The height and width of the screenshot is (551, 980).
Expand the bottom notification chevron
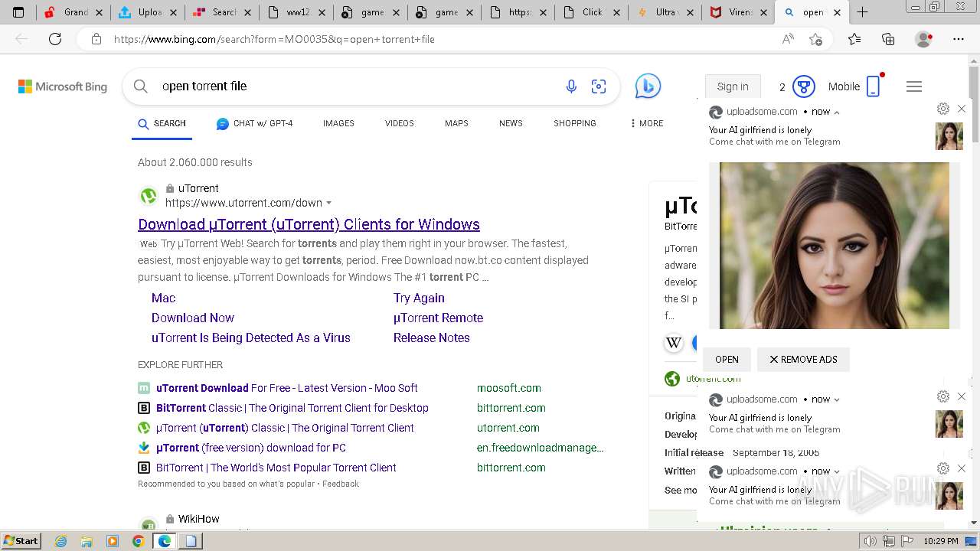tap(837, 471)
